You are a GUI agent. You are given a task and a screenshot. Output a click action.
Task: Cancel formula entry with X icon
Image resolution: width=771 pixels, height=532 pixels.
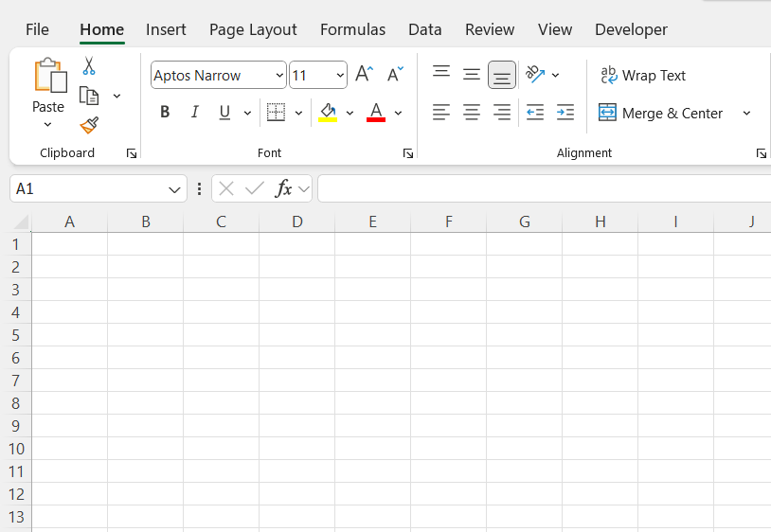click(226, 188)
